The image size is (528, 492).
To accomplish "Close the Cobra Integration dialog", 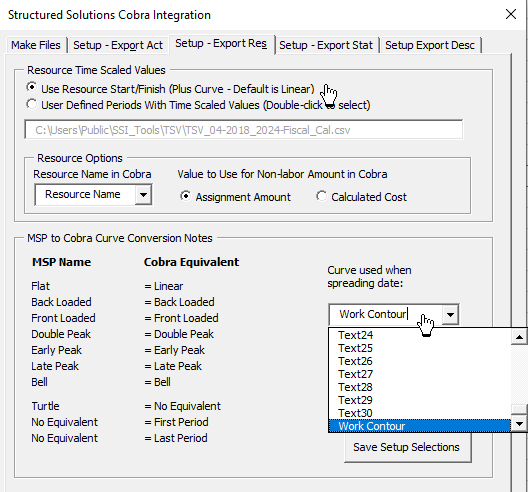I will click(510, 14).
